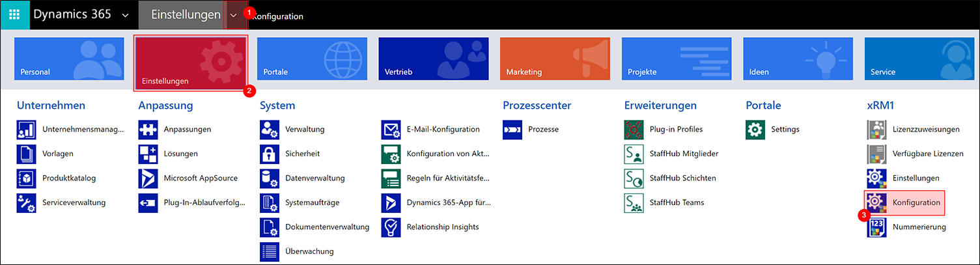The width and height of the screenshot is (980, 265).
Task: Open the Überwachung link
Action: click(x=309, y=251)
